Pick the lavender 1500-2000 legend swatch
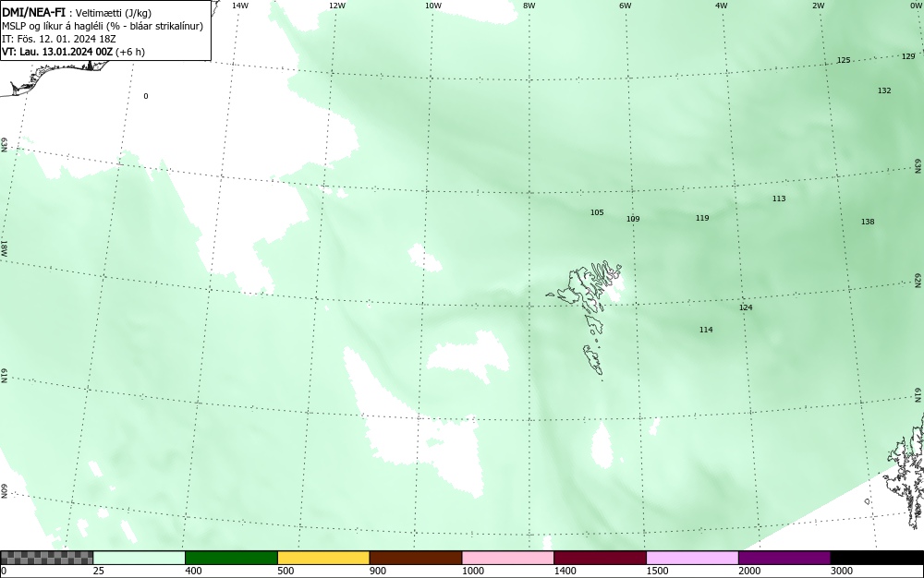The height and width of the screenshot is (578, 924). (692, 558)
